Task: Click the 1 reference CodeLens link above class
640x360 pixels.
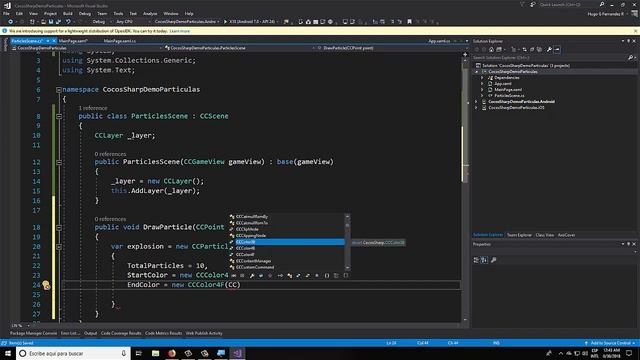Action: (93, 108)
